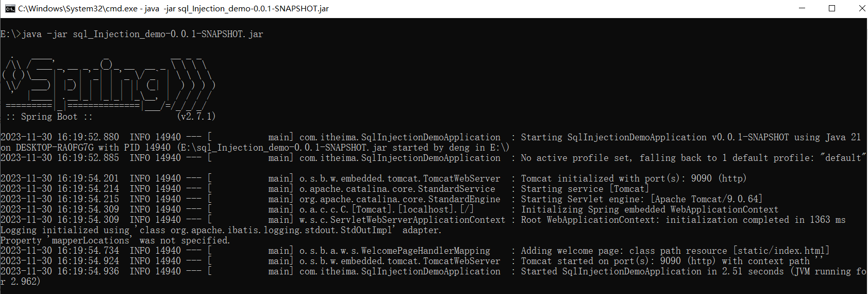Image resolution: width=868 pixels, height=294 pixels.
Task: Close the cmd.exe window
Action: 861,8
